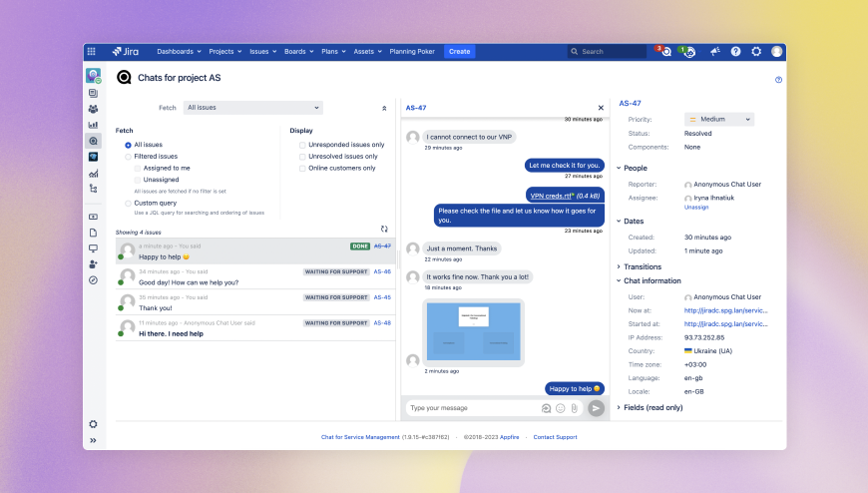
Task: Open the Help question mark menu
Action: point(735,52)
